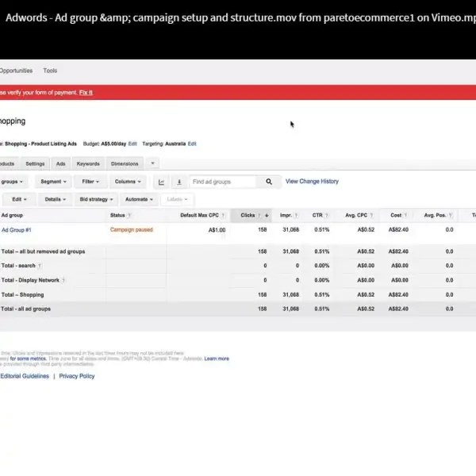Click the A$1.00 default max CPC value
476x476 pixels.
tap(217, 230)
